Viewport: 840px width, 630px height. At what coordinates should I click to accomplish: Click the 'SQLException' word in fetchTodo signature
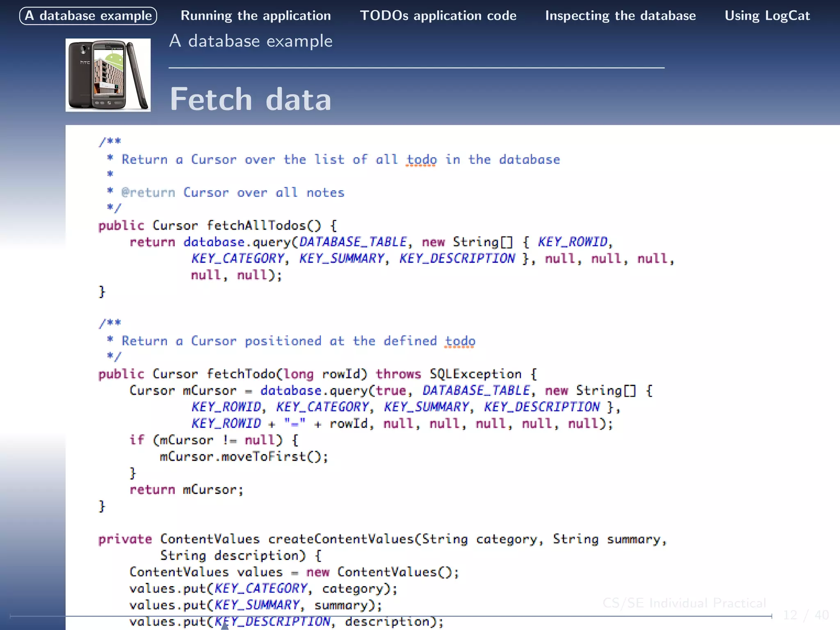coord(476,374)
